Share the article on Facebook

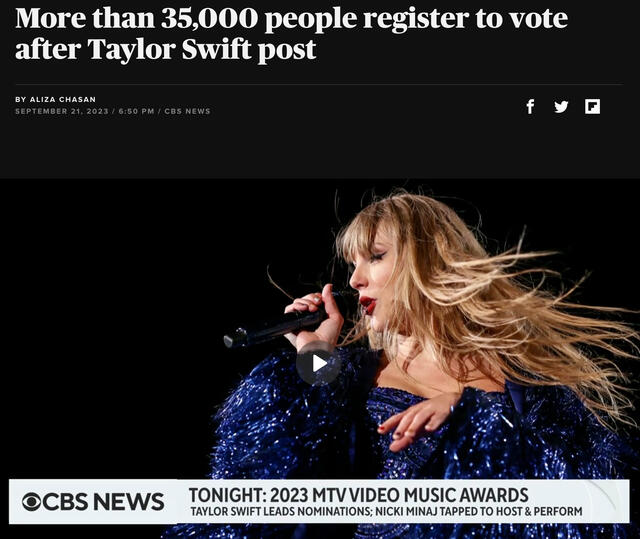(x=530, y=106)
